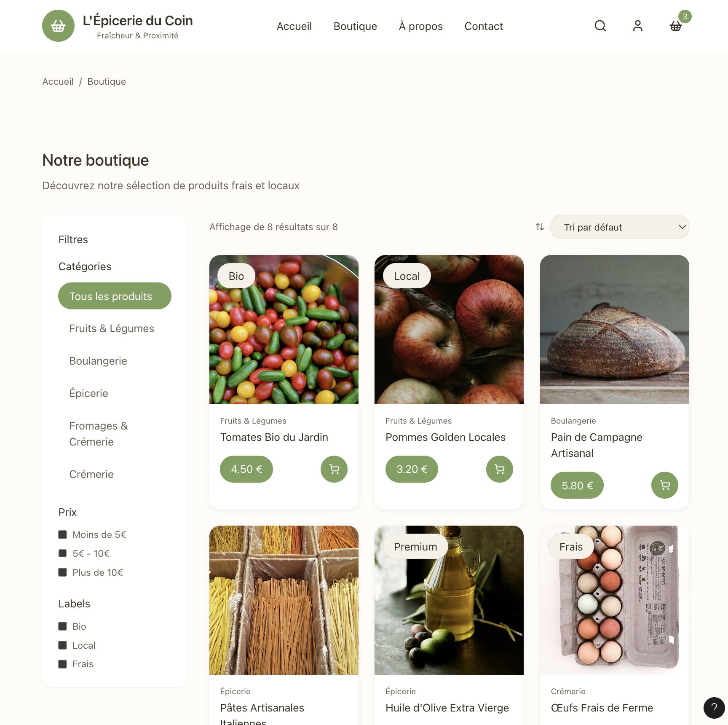Open the À propos menu item

420,26
